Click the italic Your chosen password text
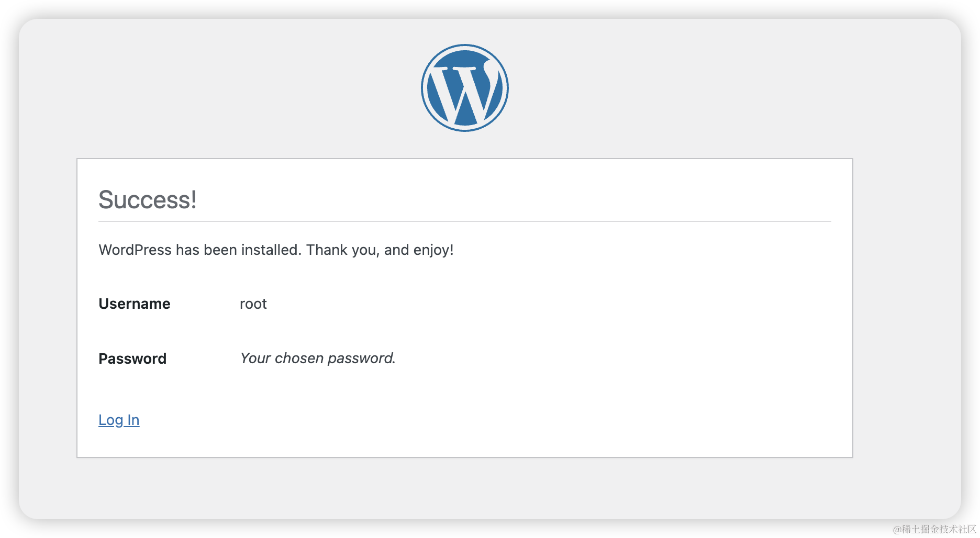This screenshot has width=980, height=538. point(318,358)
